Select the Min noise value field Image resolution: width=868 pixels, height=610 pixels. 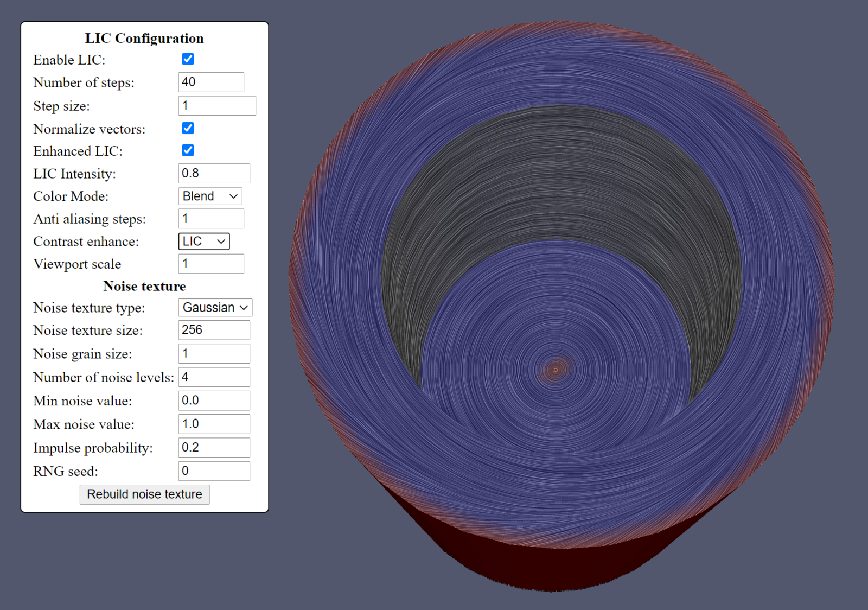tap(214, 401)
